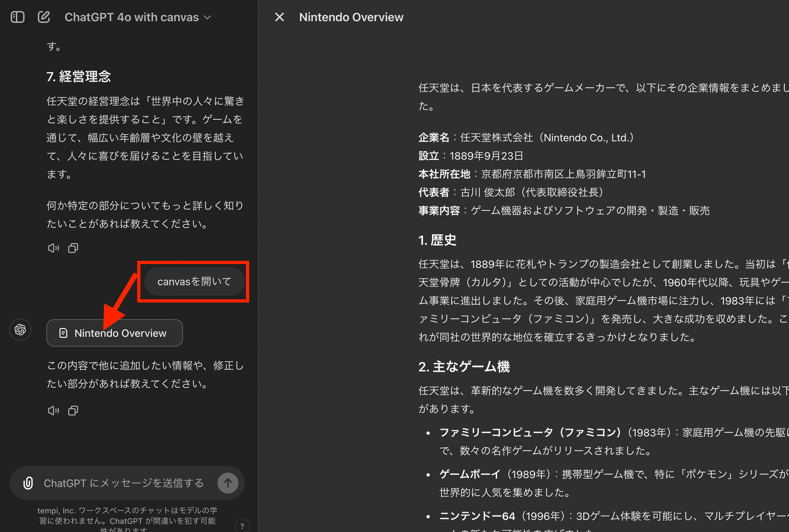Open the help question mark button

[242, 525]
